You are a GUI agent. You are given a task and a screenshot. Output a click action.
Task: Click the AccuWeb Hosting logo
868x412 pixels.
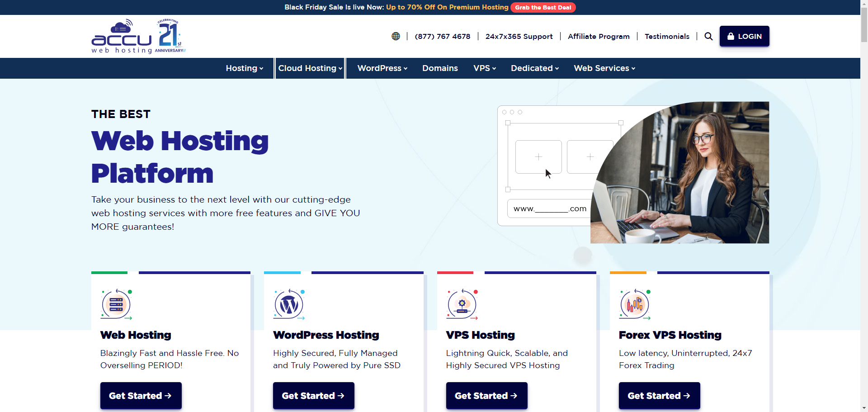122,36
